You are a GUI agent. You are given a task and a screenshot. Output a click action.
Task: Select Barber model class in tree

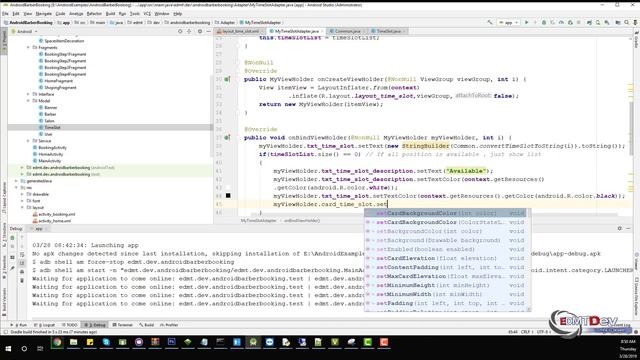(x=50, y=114)
